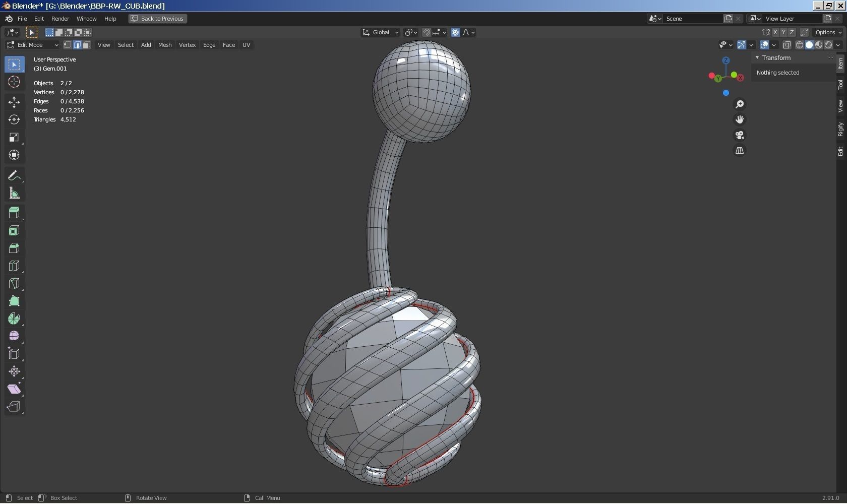Viewport: 847px width, 504px height.
Task: Select the Smooth tool
Action: pyautogui.click(x=14, y=336)
